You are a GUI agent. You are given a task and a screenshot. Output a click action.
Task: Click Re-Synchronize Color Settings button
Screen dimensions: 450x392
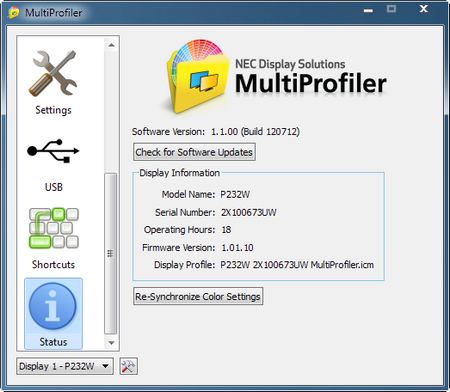pos(198,296)
